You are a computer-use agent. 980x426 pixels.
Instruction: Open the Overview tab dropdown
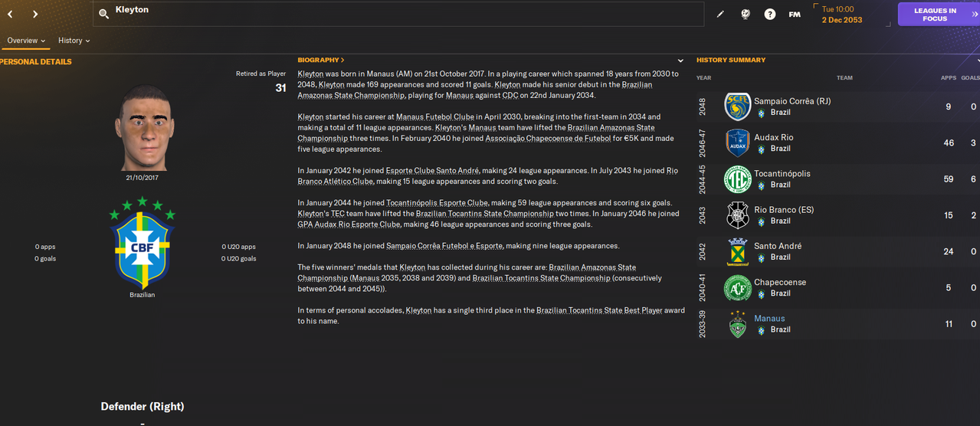(x=26, y=41)
